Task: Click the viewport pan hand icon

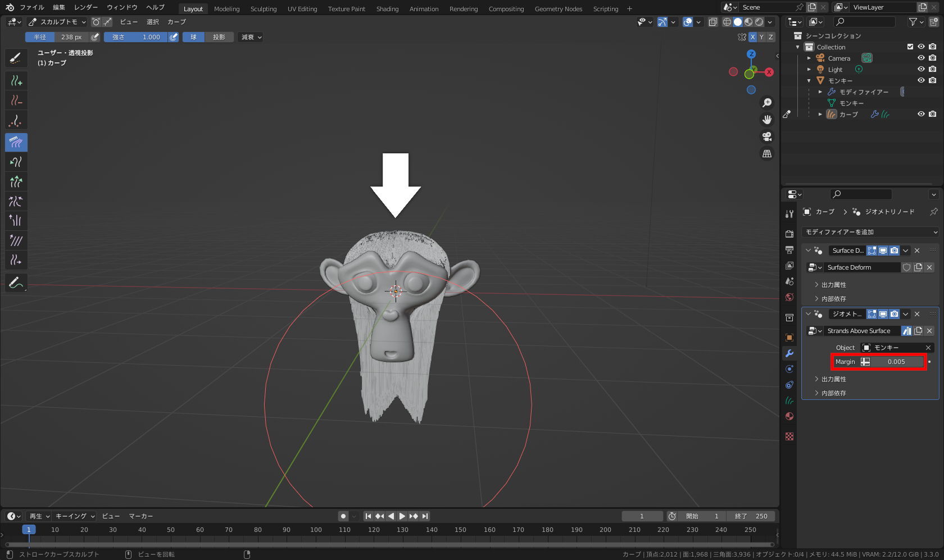Action: click(767, 120)
